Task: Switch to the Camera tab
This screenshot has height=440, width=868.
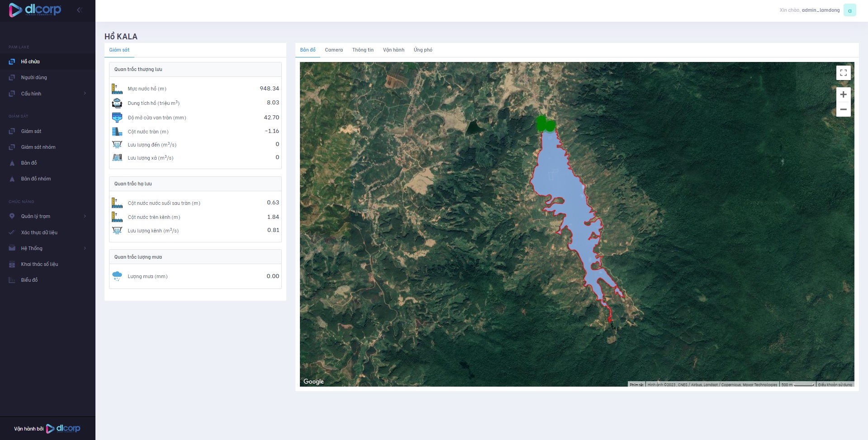Action: click(x=334, y=50)
